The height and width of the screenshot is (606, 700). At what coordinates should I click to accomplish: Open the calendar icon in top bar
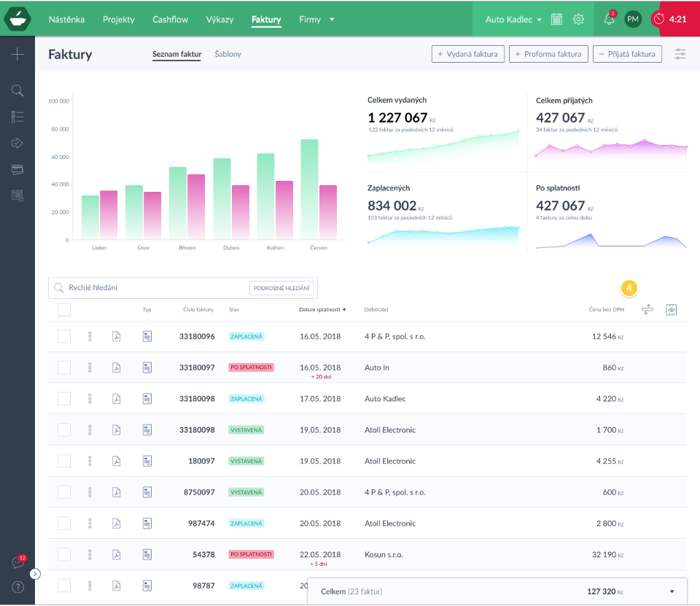(x=557, y=20)
